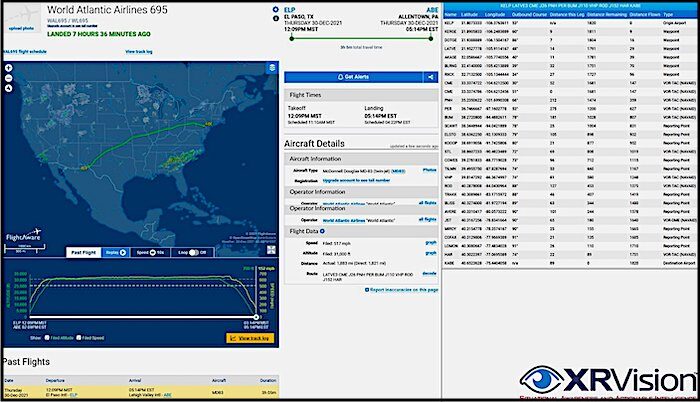This screenshot has width=700, height=402.
Task: Click the Duration column header
Action: coord(268,381)
